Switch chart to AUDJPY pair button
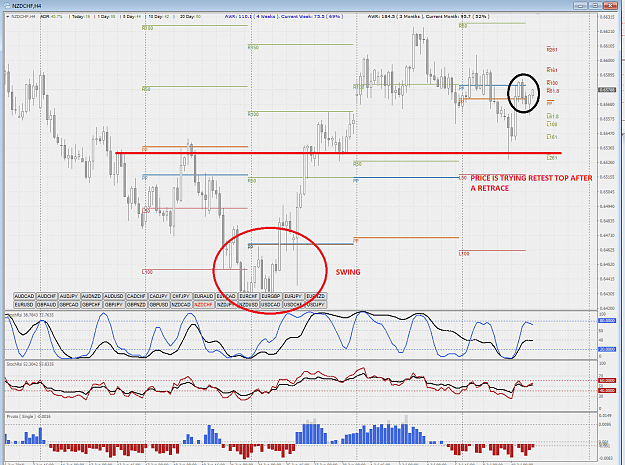The height and width of the screenshot is (465, 625). coord(69,296)
